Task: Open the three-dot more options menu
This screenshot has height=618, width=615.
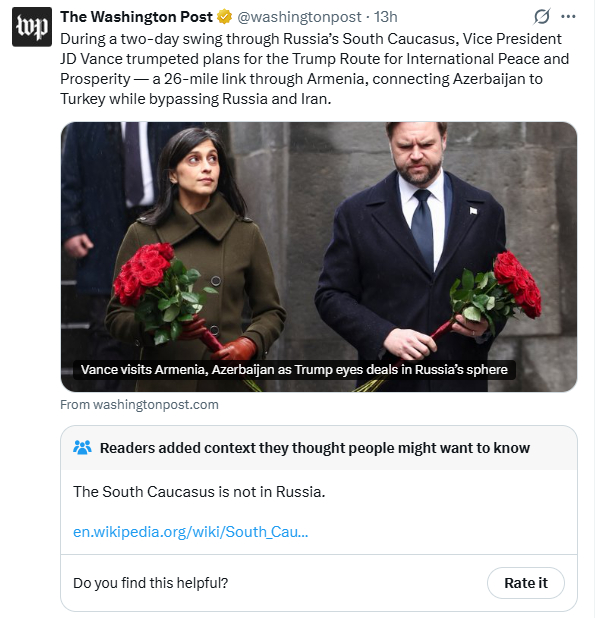Action: [x=568, y=17]
